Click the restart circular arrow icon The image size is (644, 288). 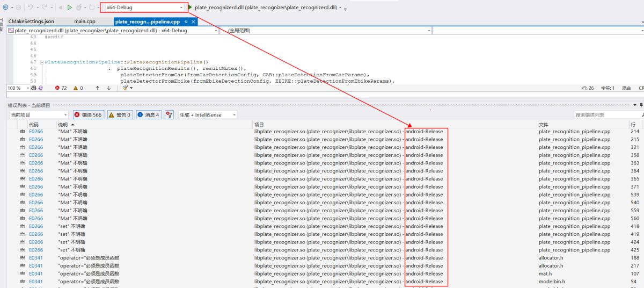click(x=92, y=8)
